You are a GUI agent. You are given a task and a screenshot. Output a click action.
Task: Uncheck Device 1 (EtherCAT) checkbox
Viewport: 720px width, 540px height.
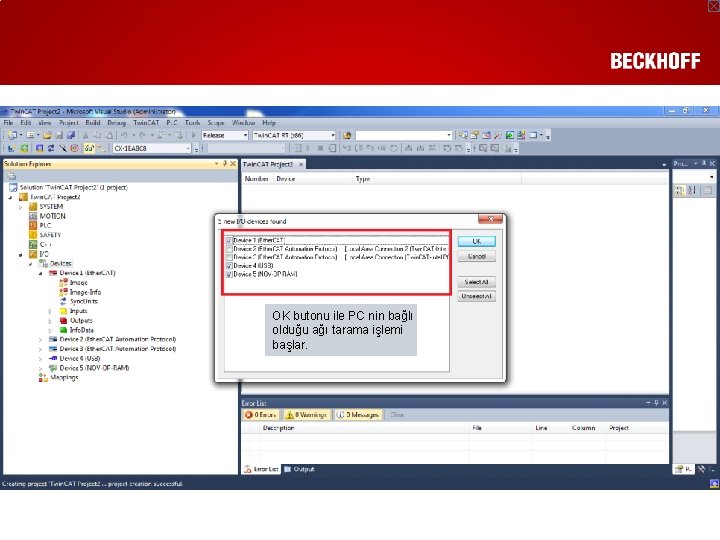tap(229, 240)
